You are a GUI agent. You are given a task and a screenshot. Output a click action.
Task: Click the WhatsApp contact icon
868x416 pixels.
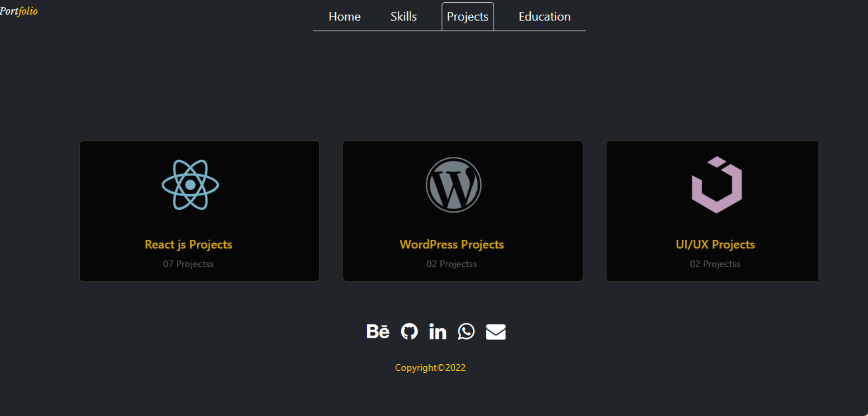[466, 331]
